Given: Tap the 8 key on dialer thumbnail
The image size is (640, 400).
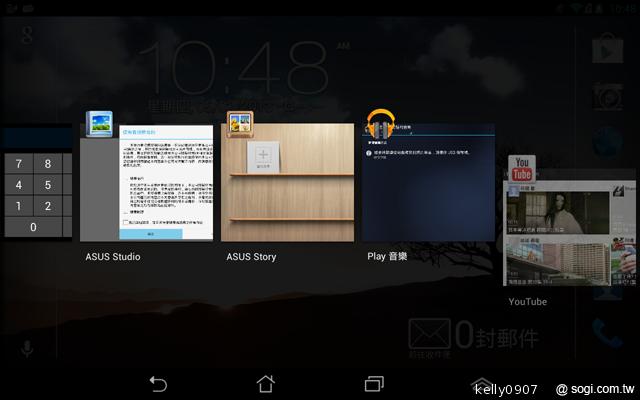Looking at the screenshot, I should coord(48,164).
